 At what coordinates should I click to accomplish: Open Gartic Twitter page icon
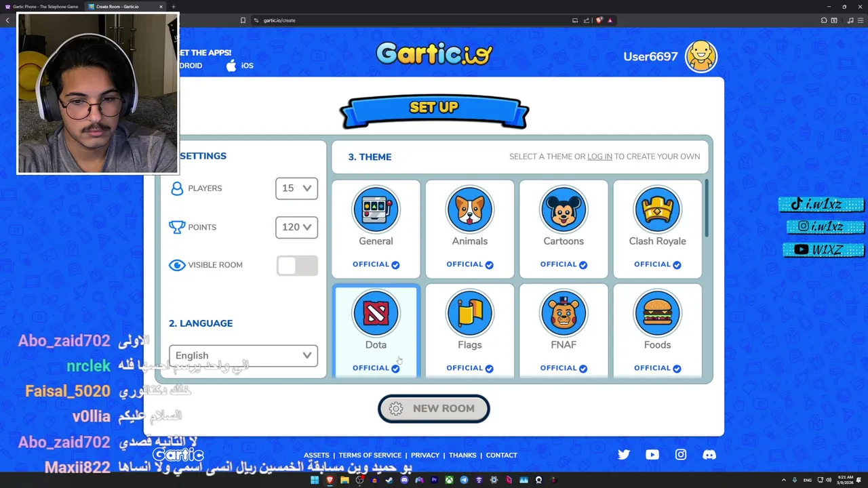click(x=624, y=455)
